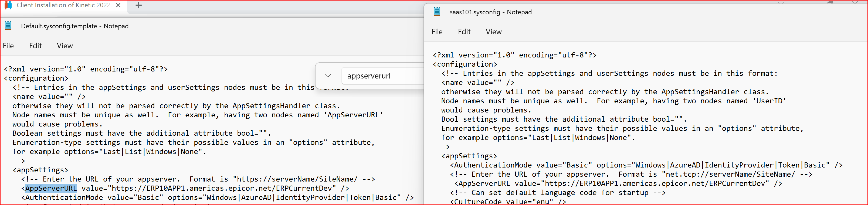
Task: Click 'Can set default language code' comment
Action: [x=558, y=193]
